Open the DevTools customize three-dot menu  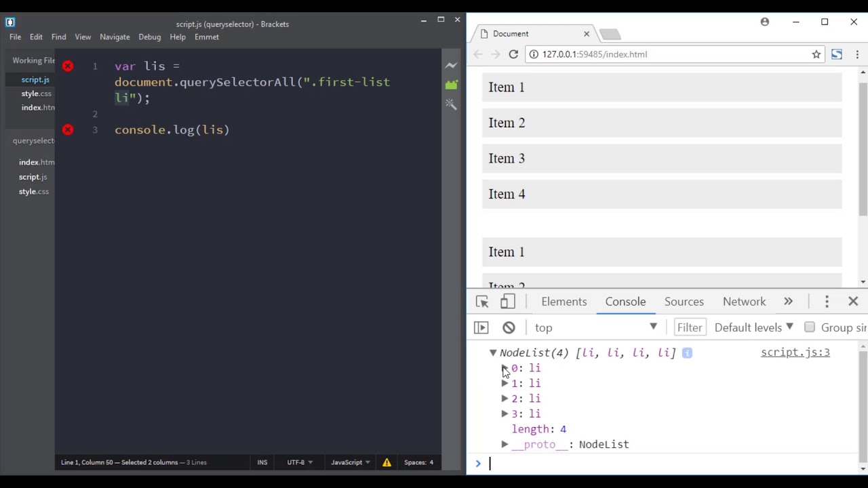(827, 302)
